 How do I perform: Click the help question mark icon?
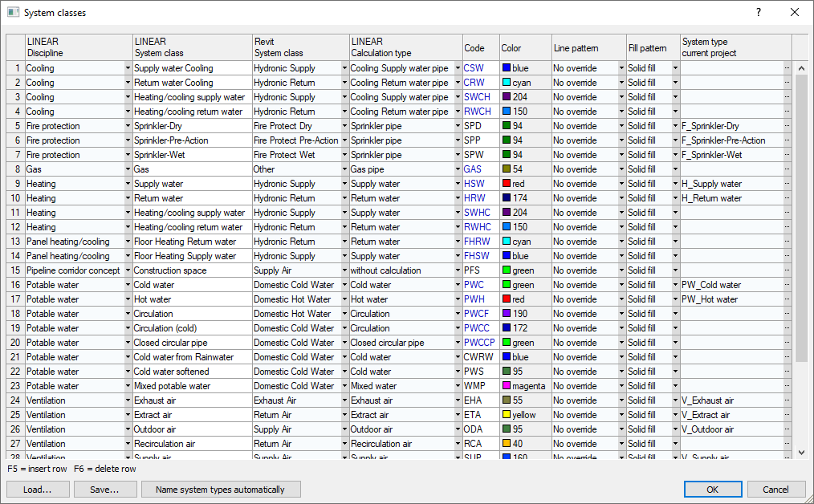759,13
